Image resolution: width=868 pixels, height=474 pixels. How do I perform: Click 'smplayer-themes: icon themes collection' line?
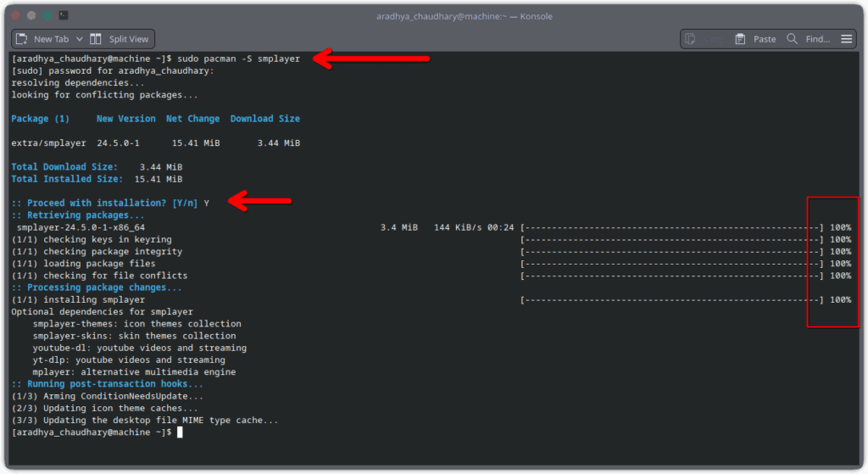pyautogui.click(x=136, y=324)
